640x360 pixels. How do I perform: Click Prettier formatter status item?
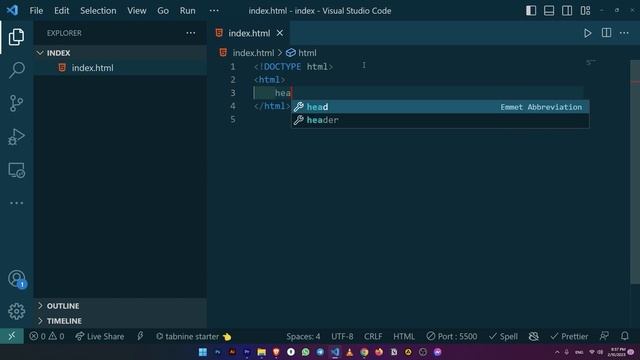tap(569, 336)
